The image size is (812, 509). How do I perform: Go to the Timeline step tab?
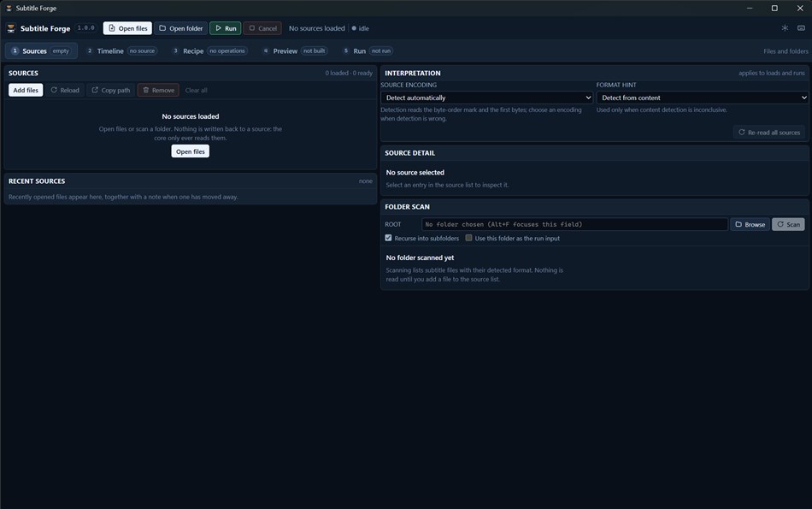(x=121, y=50)
